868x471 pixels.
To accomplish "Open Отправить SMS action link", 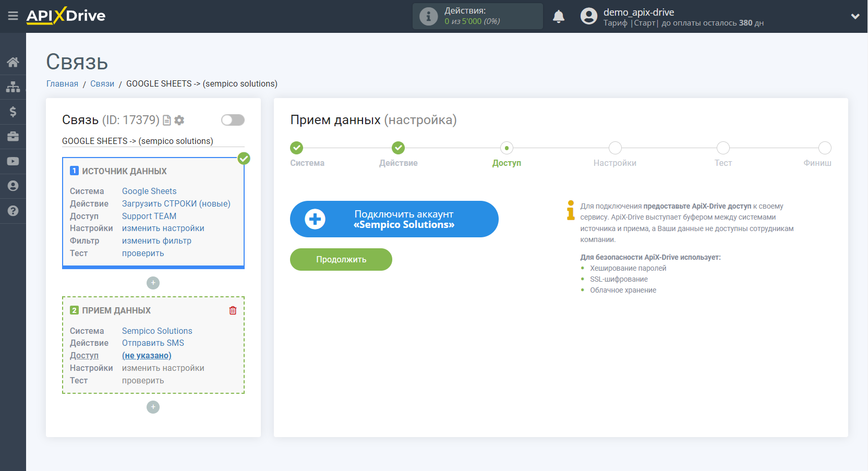I will click(153, 343).
